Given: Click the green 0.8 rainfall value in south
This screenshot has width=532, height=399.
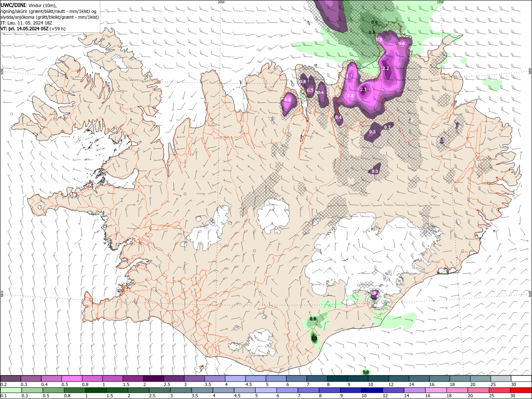Looking at the screenshot, I should point(313,319).
